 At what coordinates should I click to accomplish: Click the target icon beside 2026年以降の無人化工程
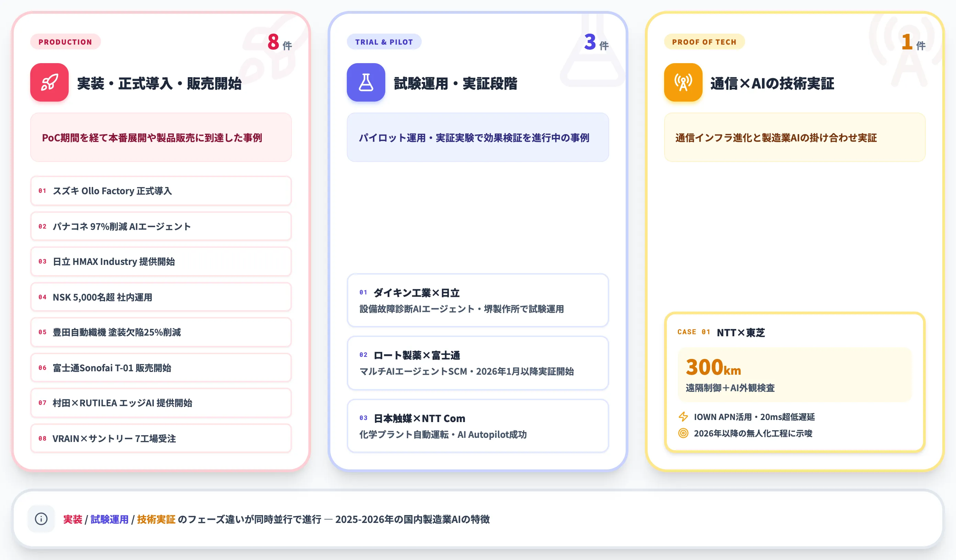(x=683, y=433)
